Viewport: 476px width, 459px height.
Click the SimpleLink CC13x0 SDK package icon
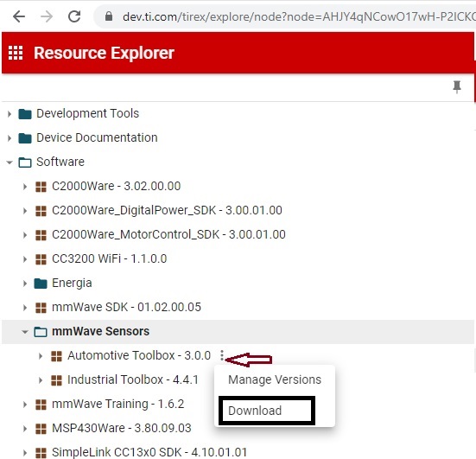click(x=41, y=453)
